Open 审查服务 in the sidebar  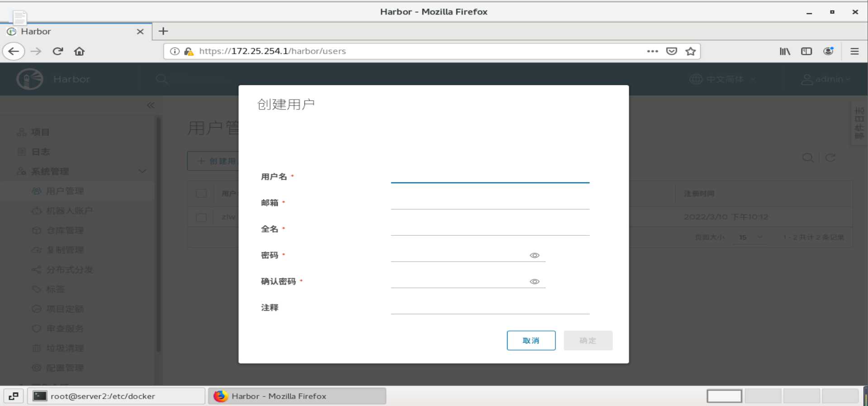click(x=65, y=329)
